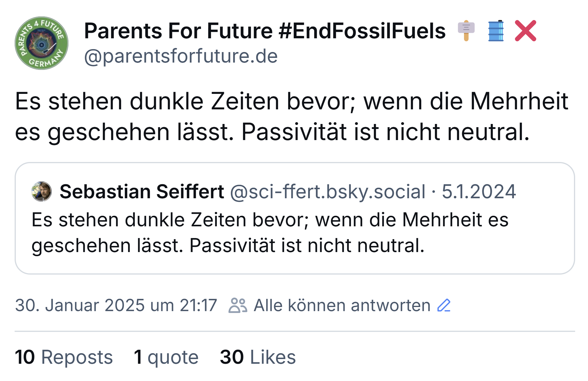This screenshot has width=588, height=381.
Task: Open the @parentsforfuture.de handle
Action: point(181,56)
